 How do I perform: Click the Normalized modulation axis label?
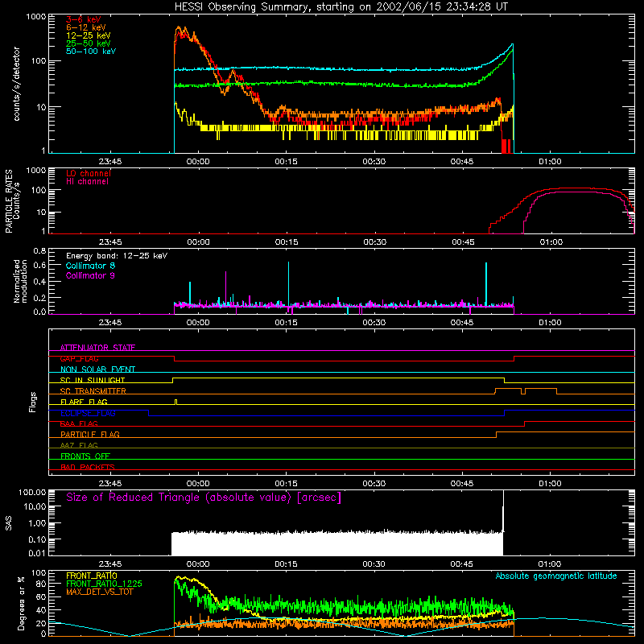21,281
